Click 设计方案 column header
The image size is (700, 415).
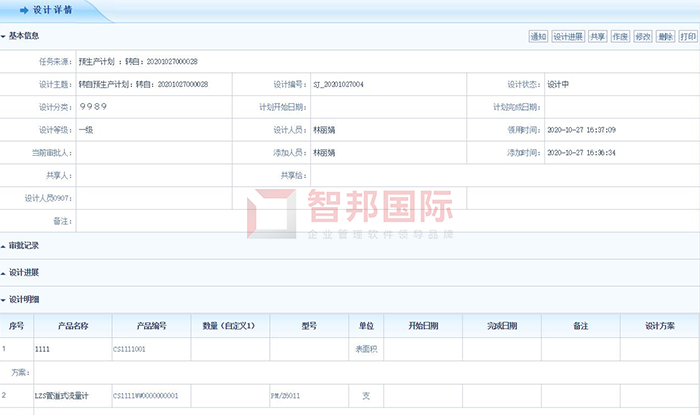pyautogui.click(x=660, y=326)
